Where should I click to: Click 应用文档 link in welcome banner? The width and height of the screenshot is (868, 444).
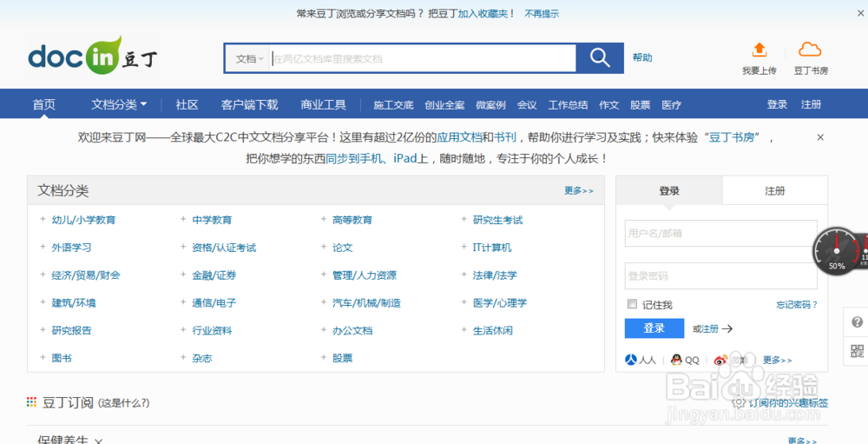(459, 137)
